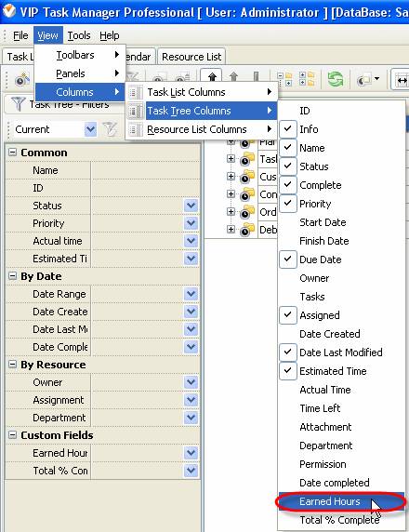Open the Actual time filter dropdown
The image size is (409, 532).
pos(191,241)
